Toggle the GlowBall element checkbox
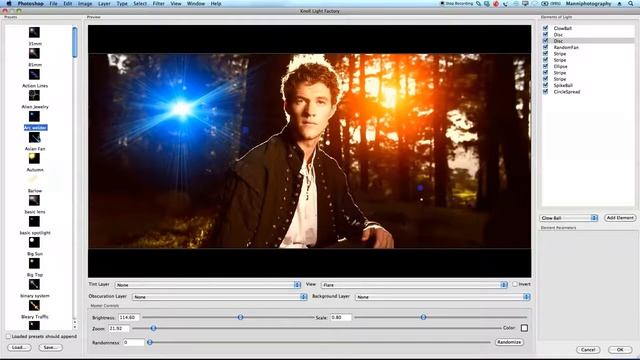This screenshot has height=360, width=640. coord(545,28)
